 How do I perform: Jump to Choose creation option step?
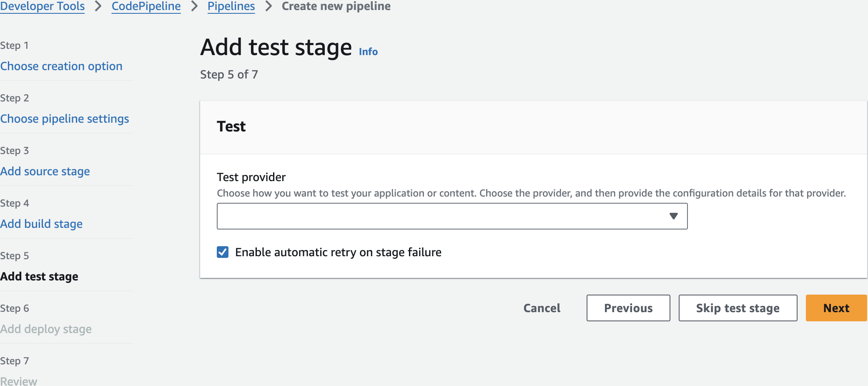click(x=61, y=66)
